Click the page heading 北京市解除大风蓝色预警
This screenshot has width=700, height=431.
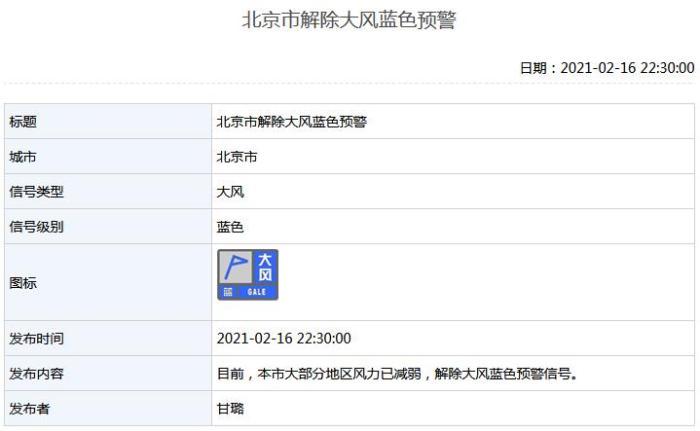349,20
